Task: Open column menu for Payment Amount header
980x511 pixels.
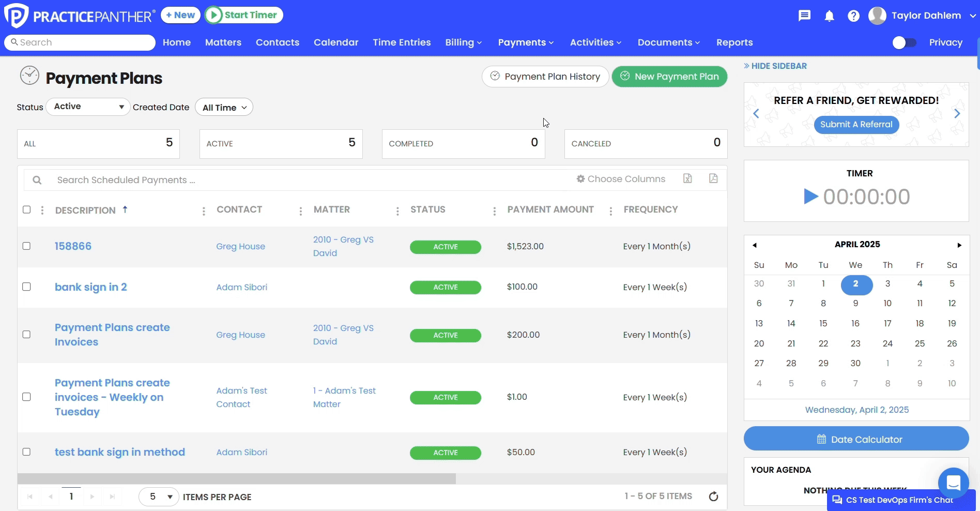Action: point(610,211)
